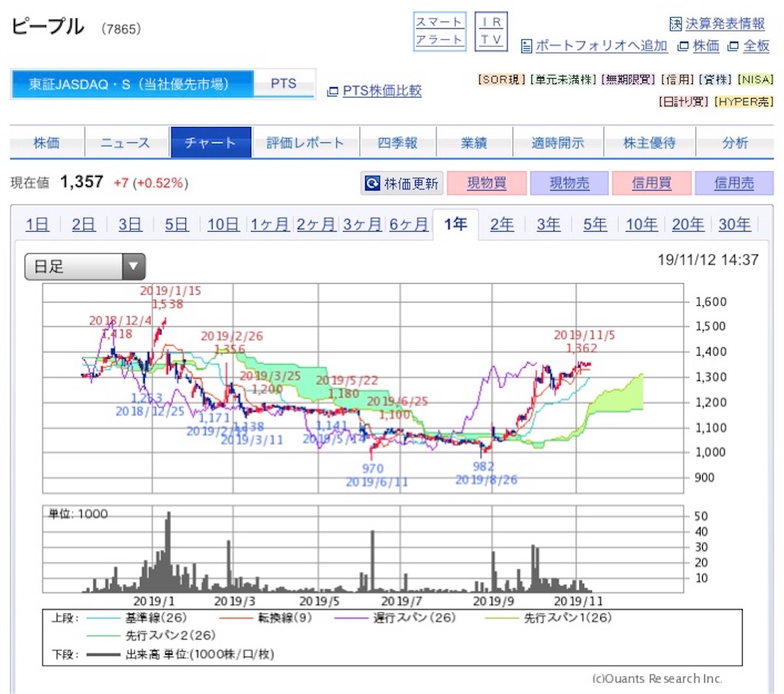This screenshot has width=784, height=694.
Task: Click the 決算発表情報 icon
Action: click(675, 24)
